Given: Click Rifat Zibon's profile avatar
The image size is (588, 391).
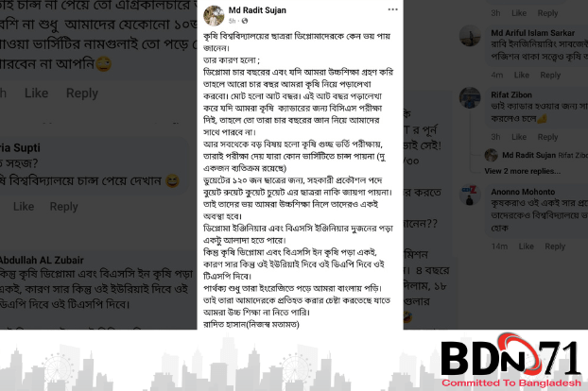Looking at the screenshot, I should point(470,98).
